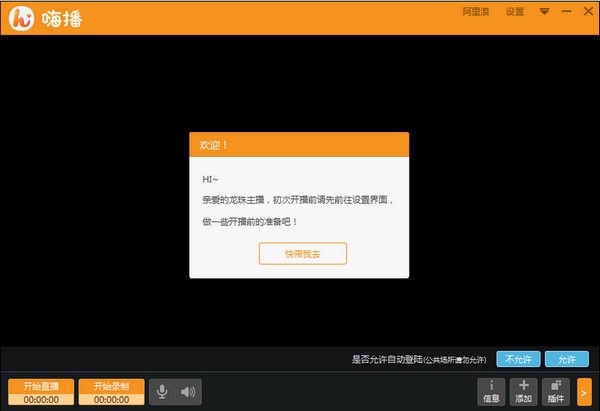Minimize the 嗨播 window
This screenshot has width=600, height=411.
coord(566,11)
